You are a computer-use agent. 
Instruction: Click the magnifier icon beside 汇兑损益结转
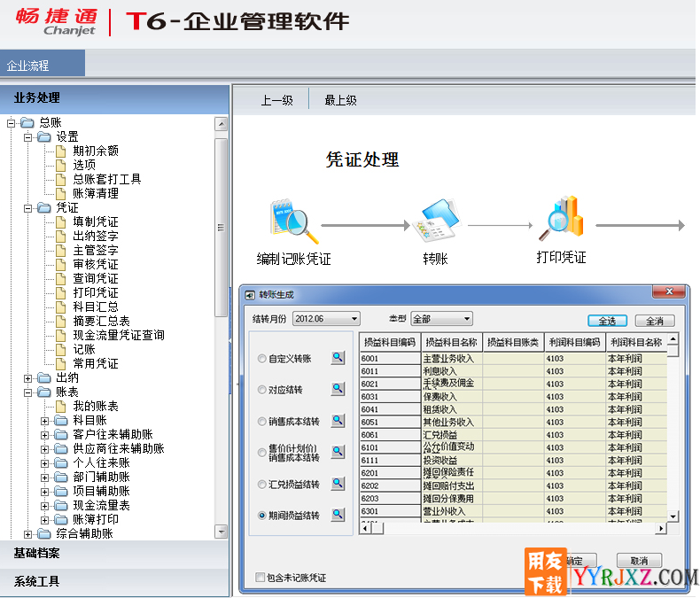338,484
